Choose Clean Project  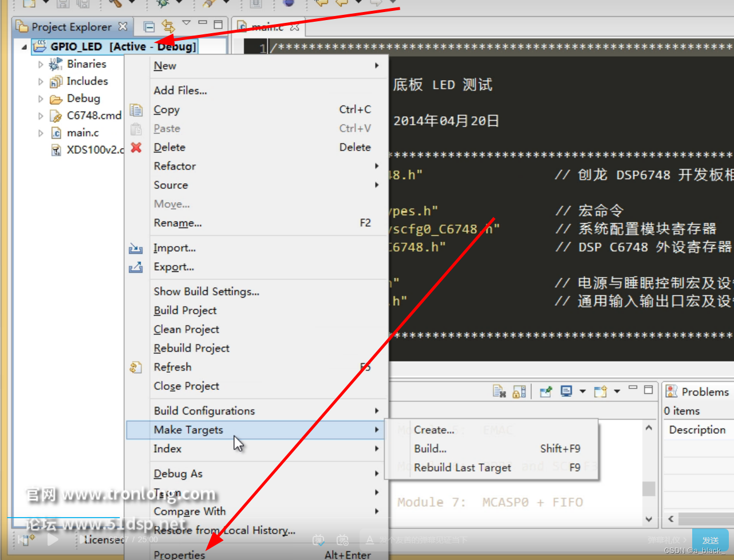click(x=257, y=329)
